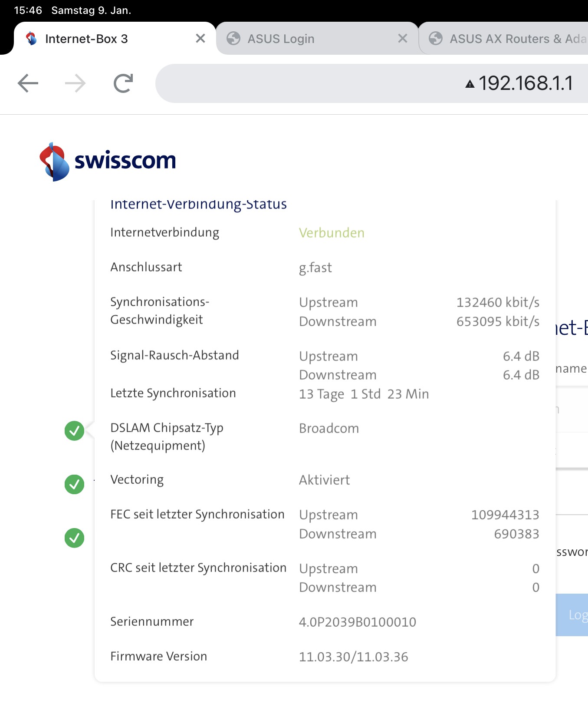Close the Internet-Box 3 tab
This screenshot has height=707, width=588.
200,39
